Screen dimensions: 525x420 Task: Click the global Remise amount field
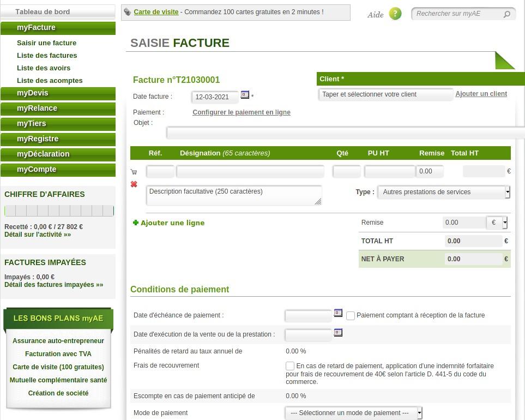[464, 223]
